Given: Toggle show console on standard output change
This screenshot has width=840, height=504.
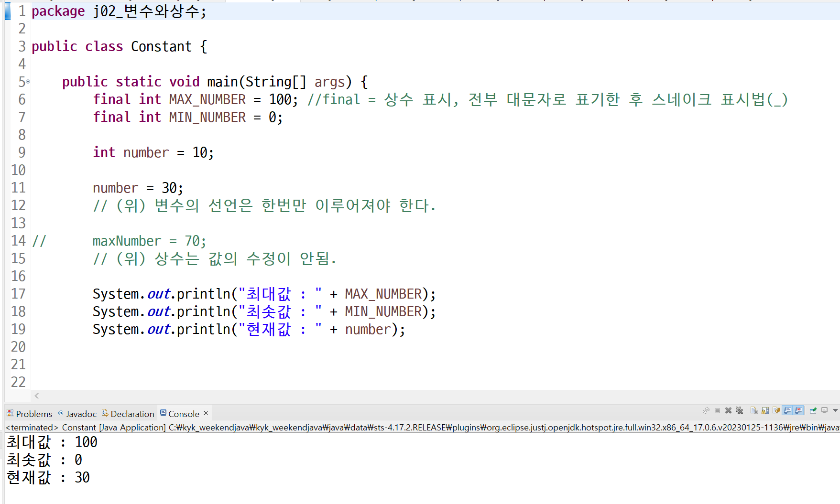Looking at the screenshot, I should click(787, 410).
